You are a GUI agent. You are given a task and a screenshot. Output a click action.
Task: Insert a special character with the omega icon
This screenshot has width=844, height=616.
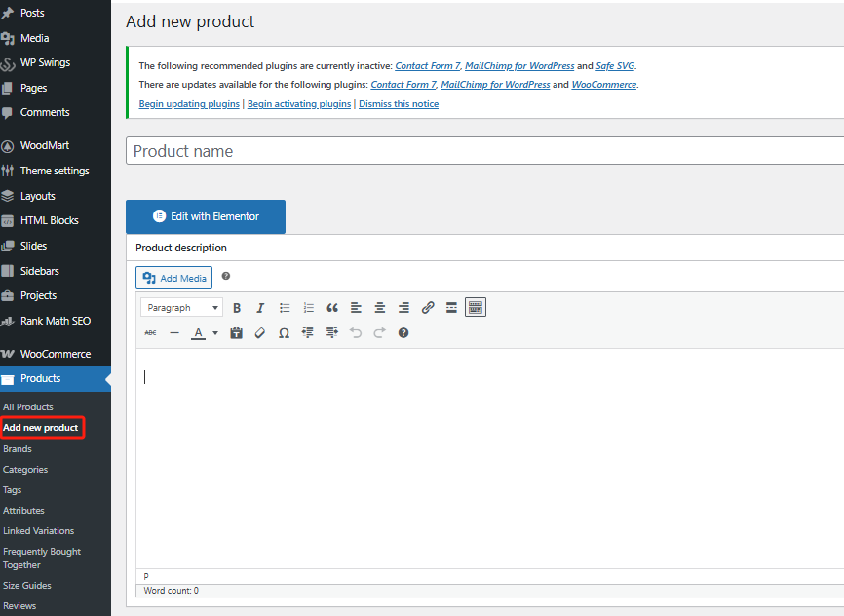pos(284,333)
